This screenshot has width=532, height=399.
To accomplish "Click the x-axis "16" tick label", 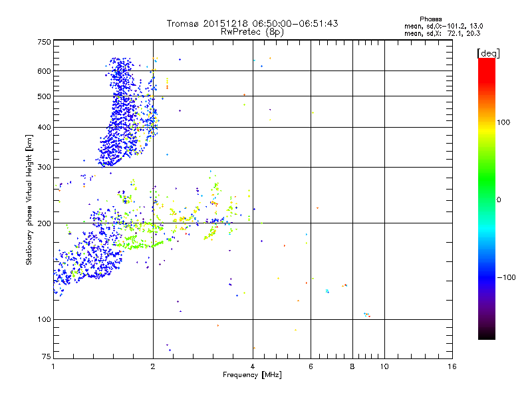I will (452, 366).
